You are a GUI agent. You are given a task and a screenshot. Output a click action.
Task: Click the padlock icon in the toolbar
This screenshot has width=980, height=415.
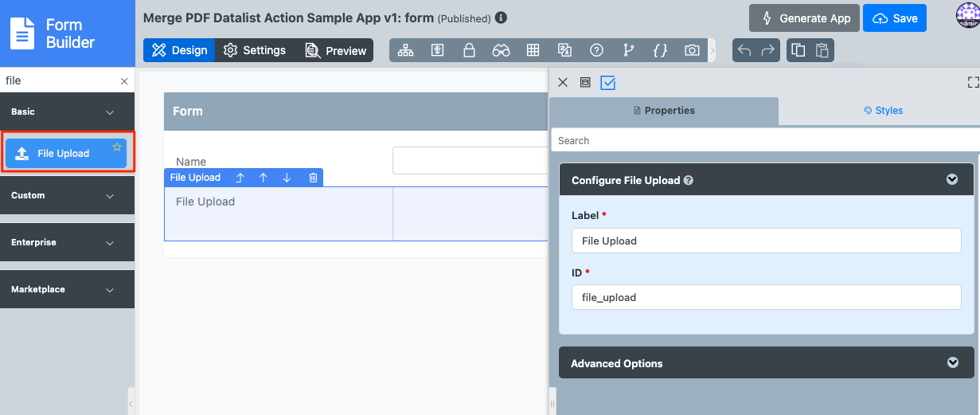pyautogui.click(x=469, y=50)
